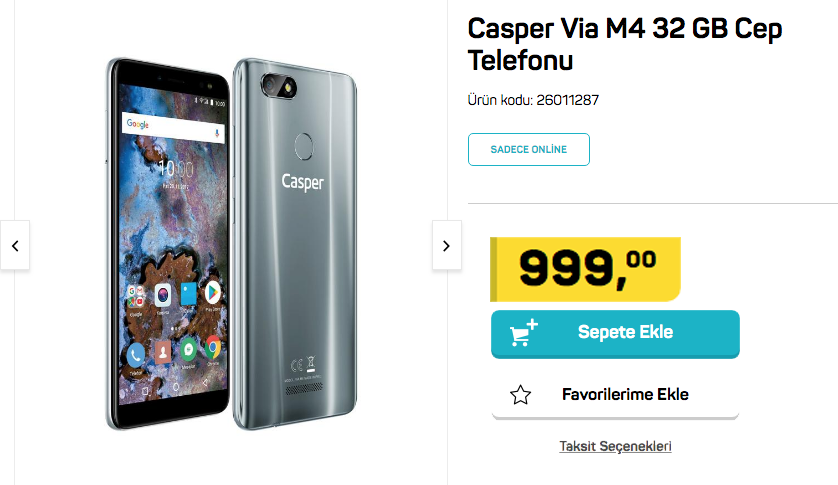Select the Favorilerime Ekle text

(x=625, y=395)
